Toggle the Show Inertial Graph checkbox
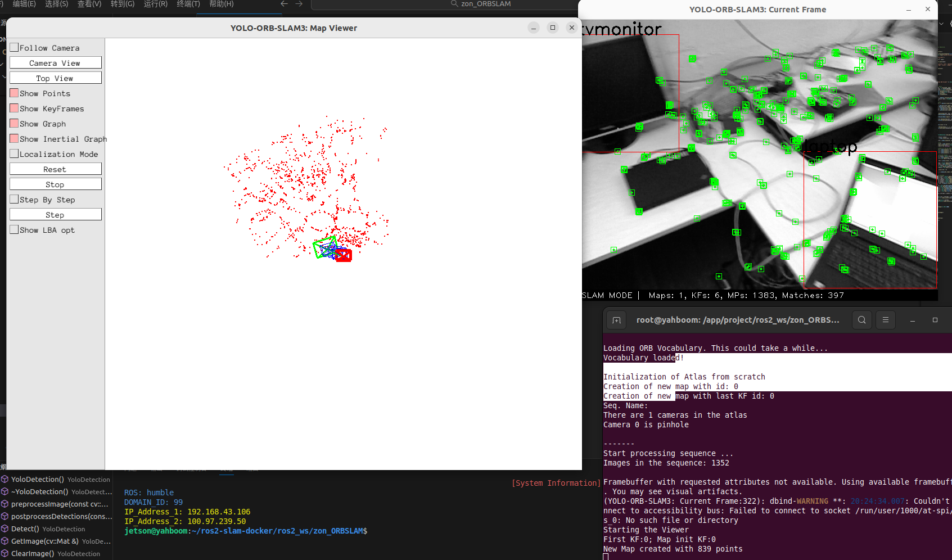The width and height of the screenshot is (952, 560). (x=14, y=138)
